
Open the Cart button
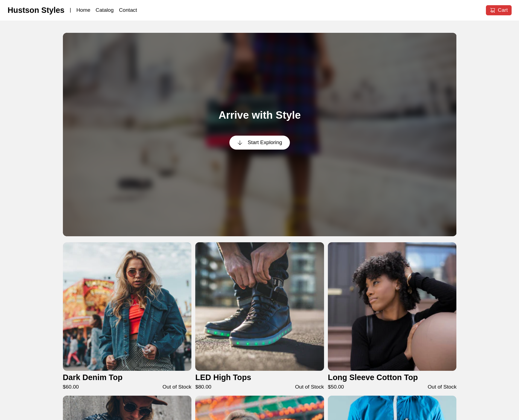pos(498,10)
